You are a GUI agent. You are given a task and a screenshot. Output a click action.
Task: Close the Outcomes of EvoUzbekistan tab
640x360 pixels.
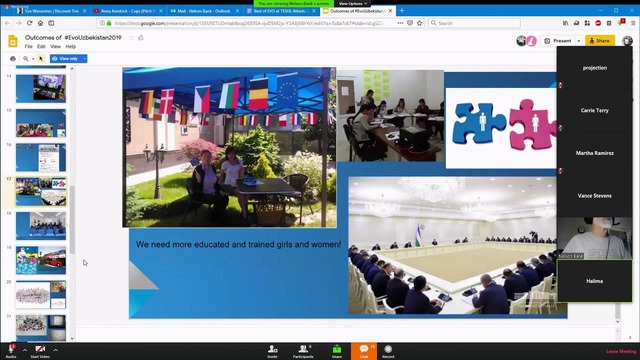tap(390, 11)
